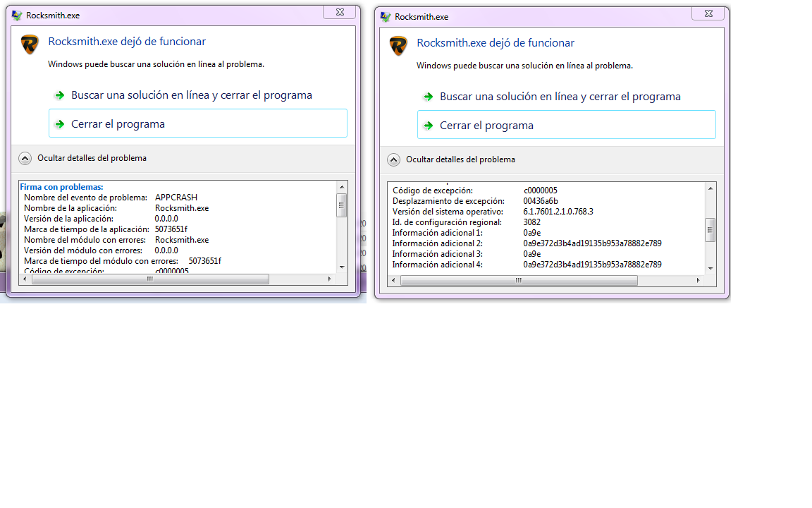Viewport: 812px width, 508px height.
Task: Click 'Cerrar el programa' in left dialog
Action: click(198, 123)
